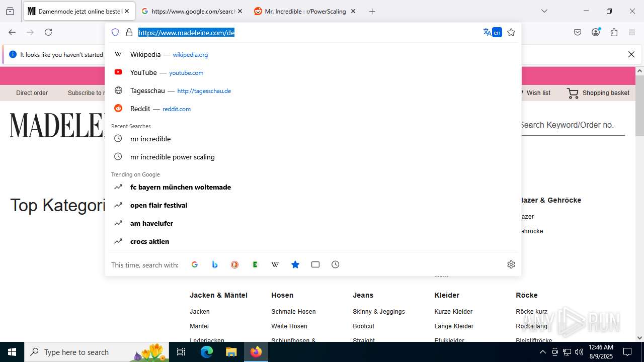This screenshot has width=644, height=362.
Task: Search history with the clock icon
Action: coord(336,264)
